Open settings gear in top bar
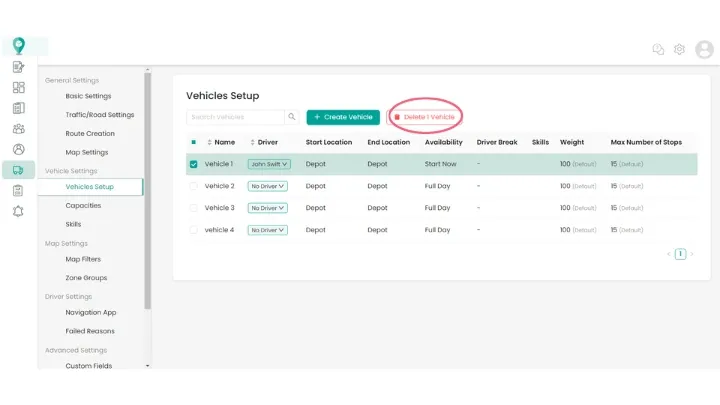Image resolution: width=720 pixels, height=405 pixels. click(680, 49)
